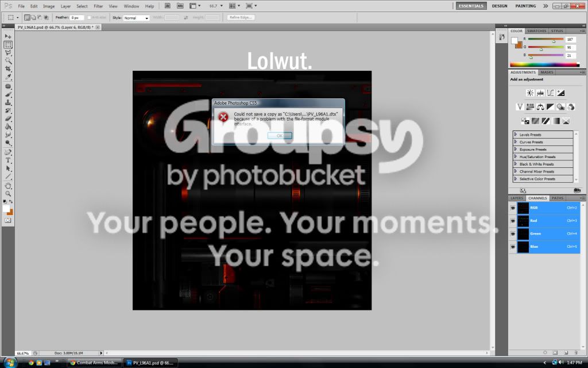The width and height of the screenshot is (588, 368).
Task: Add a Color Balance adjustment
Action: pyautogui.click(x=540, y=107)
